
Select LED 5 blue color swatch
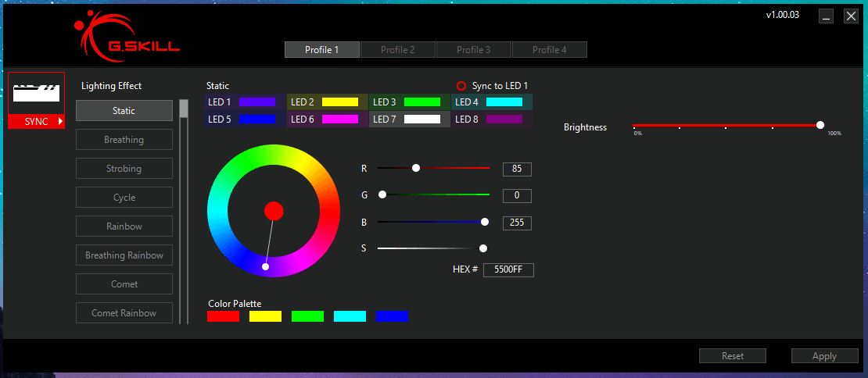(257, 119)
